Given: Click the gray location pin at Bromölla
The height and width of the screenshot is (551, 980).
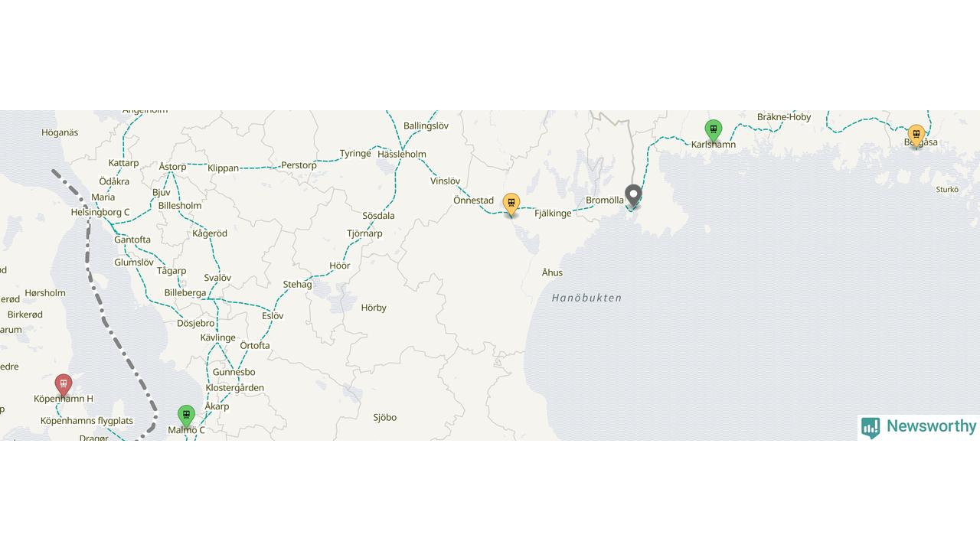Looking at the screenshot, I should (633, 197).
